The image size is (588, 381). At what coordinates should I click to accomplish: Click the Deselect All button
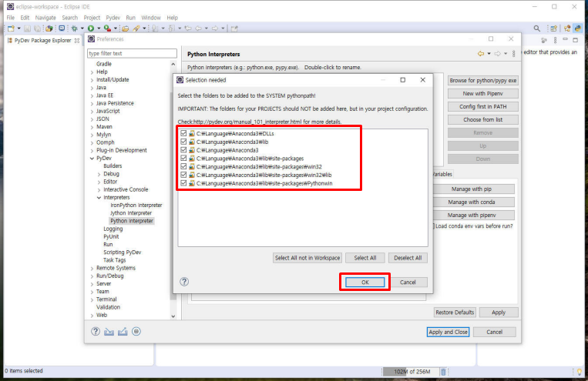coord(408,258)
